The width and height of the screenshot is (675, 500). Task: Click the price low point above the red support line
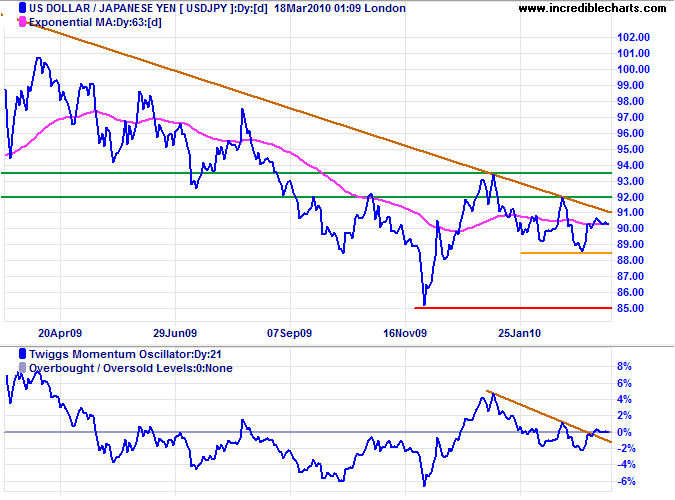pos(424,304)
